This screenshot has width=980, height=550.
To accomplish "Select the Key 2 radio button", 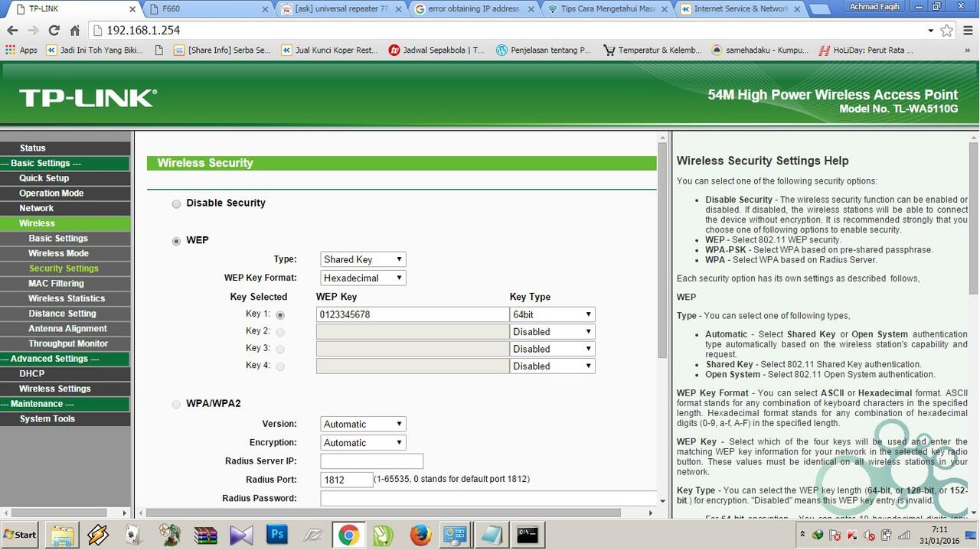I will tap(280, 332).
